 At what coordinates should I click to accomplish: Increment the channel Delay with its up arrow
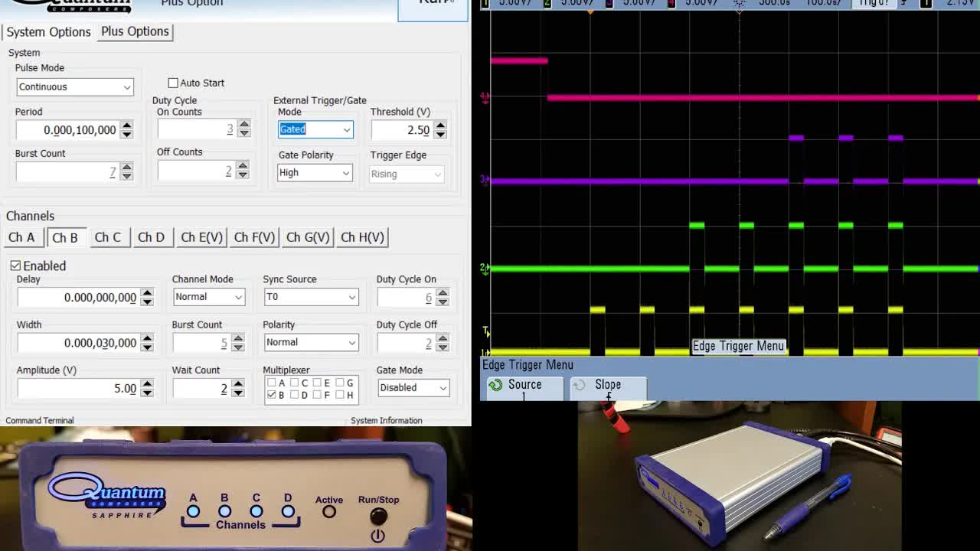tap(147, 293)
